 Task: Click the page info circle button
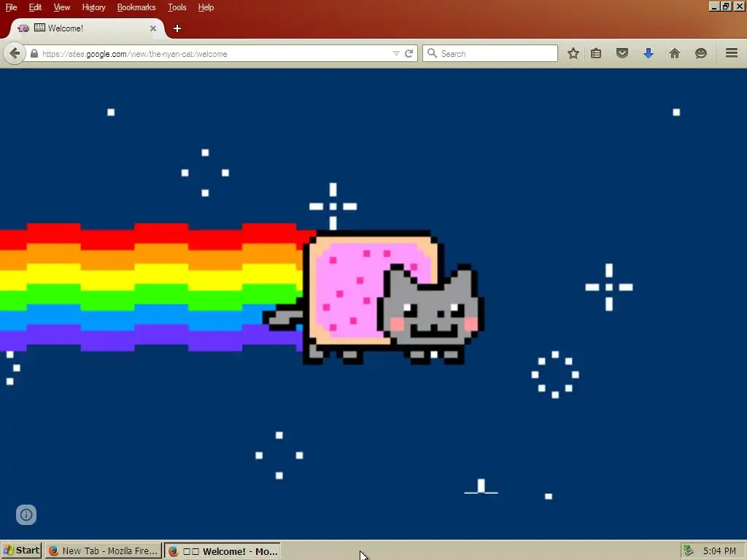(26, 514)
